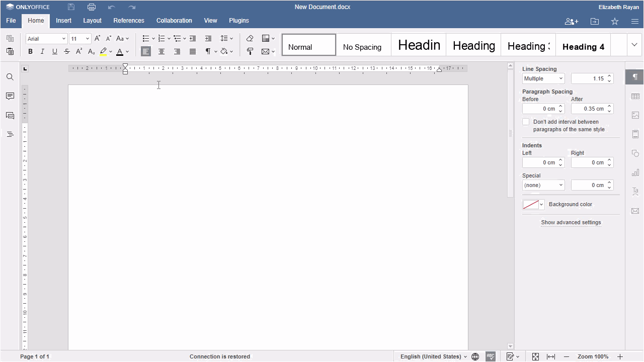Image resolution: width=644 pixels, height=362 pixels.
Task: Open table settings in right sidebar
Action: pos(635,96)
